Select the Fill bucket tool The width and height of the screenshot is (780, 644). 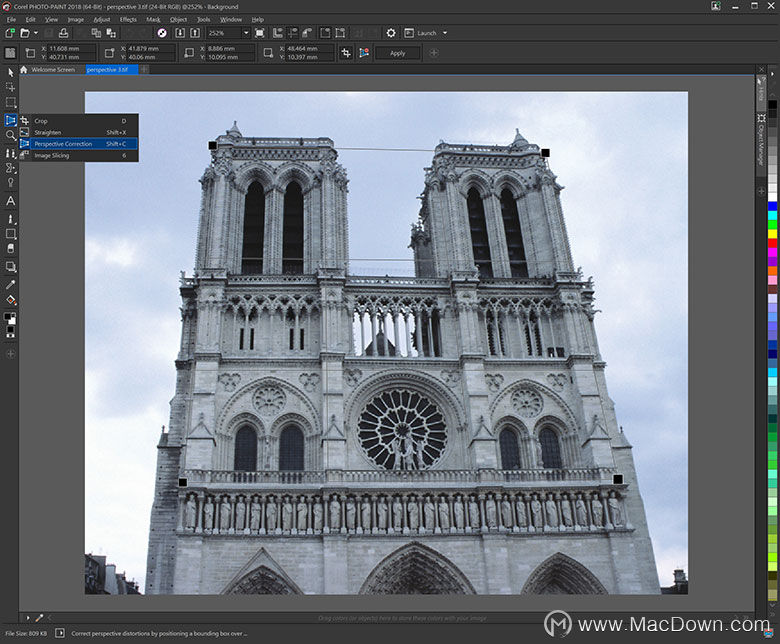(x=10, y=300)
